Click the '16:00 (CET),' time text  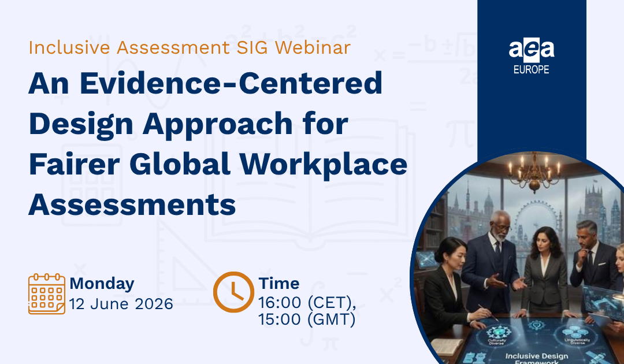(307, 303)
